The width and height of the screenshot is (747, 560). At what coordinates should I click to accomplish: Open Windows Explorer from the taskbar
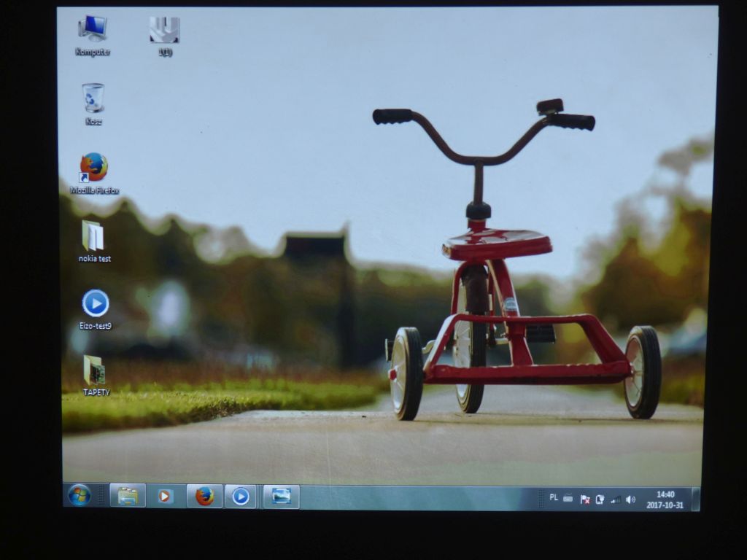tap(127, 496)
